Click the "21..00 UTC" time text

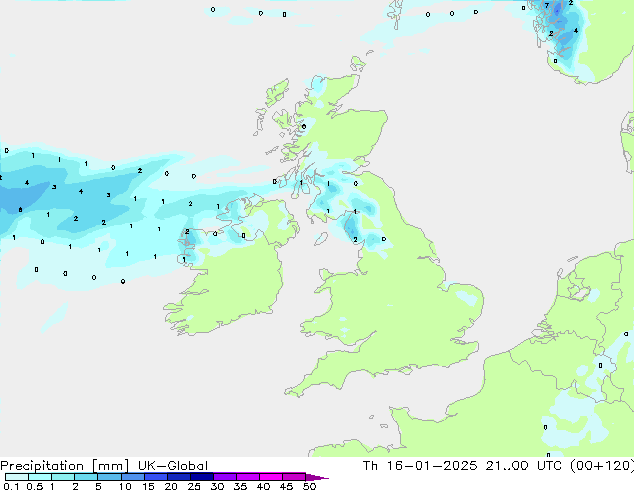[x=524, y=466]
